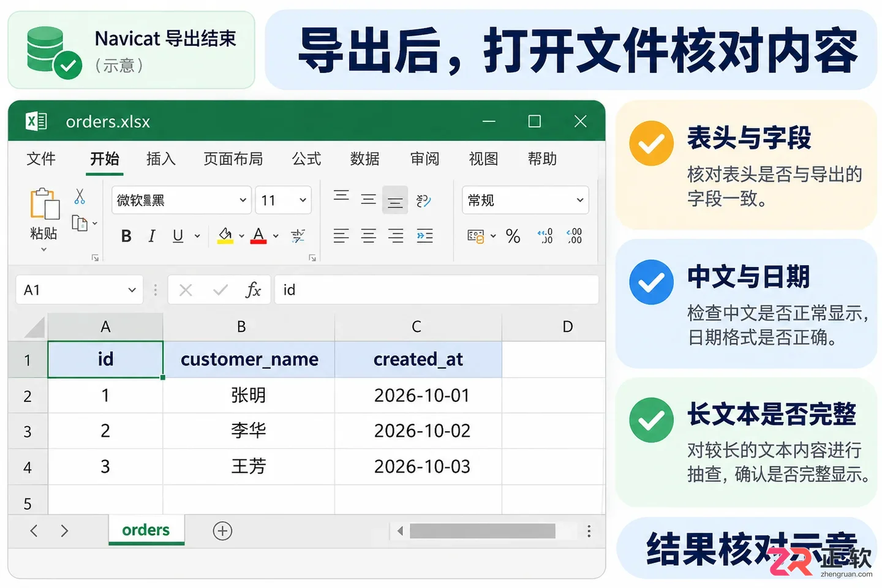Expand the 粘贴 paste options arrow
Viewport: 882px width, 588px height.
point(43,249)
